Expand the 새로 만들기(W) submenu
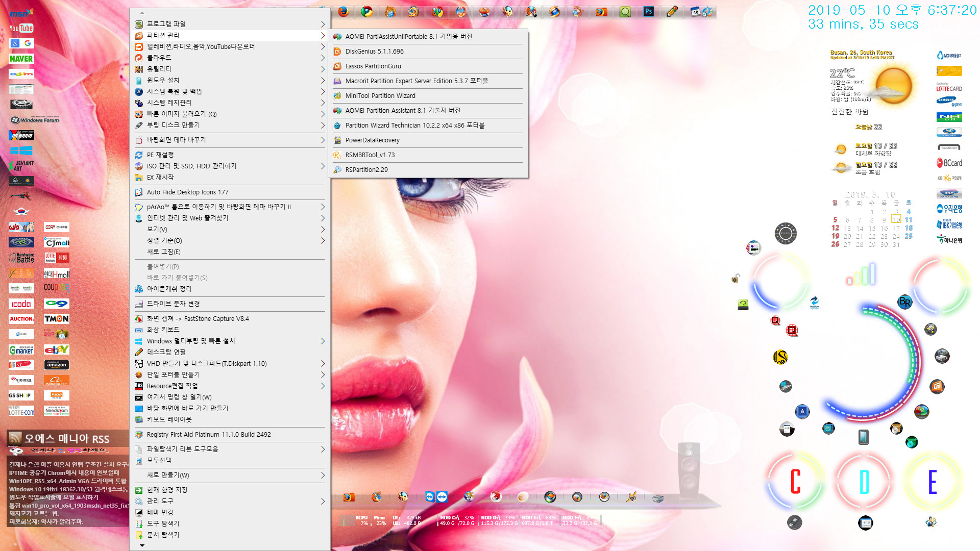The height and width of the screenshot is (551, 980). tap(230, 475)
